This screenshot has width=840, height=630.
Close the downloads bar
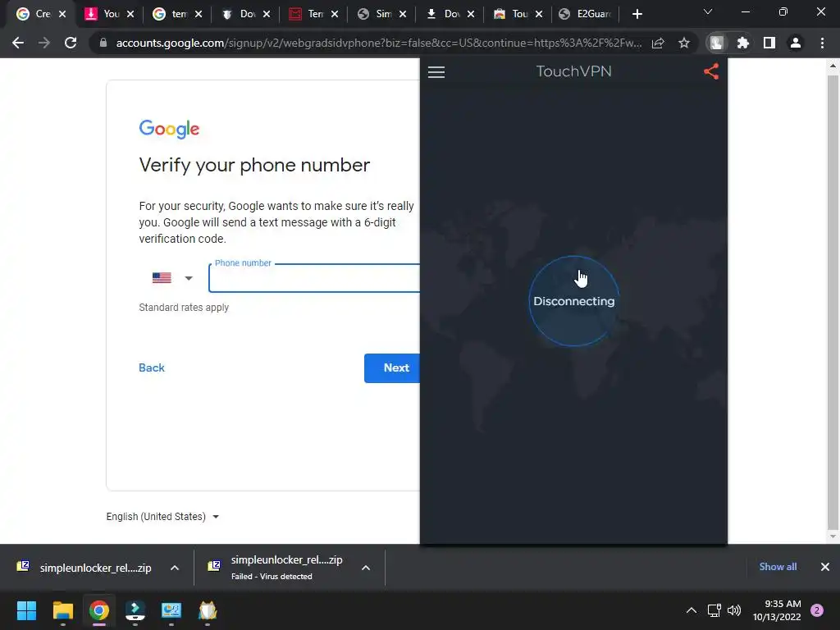click(x=825, y=567)
